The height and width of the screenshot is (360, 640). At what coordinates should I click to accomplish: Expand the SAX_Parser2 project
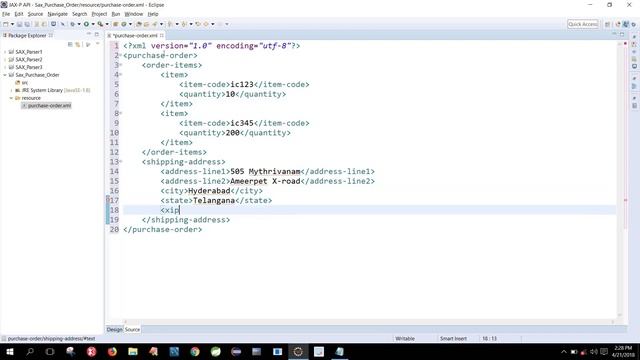click(x=5, y=60)
